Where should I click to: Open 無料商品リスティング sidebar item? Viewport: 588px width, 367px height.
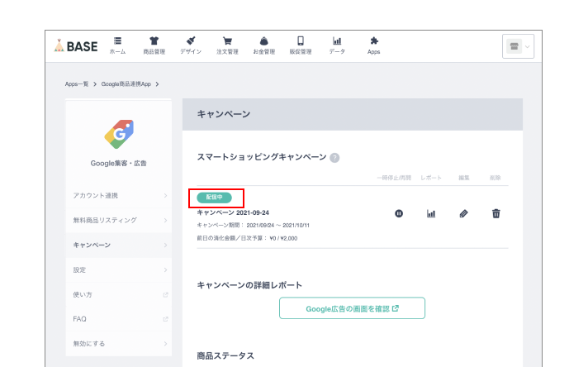coord(118,220)
